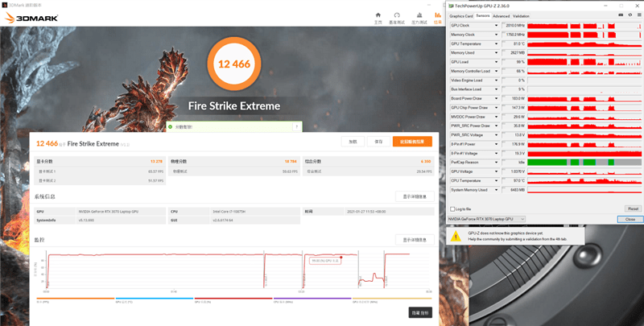644x326 pixels.
Task: Open Bus Interface Load sensor dropdown
Action: [x=496, y=89]
